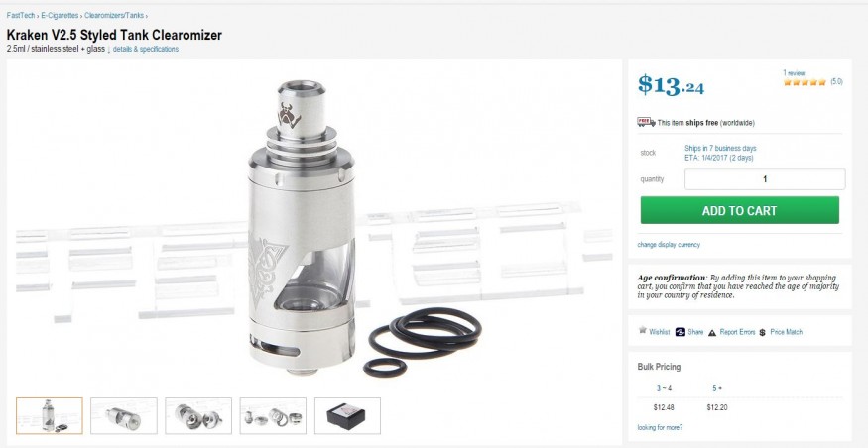This screenshot has height=448, width=868.
Task: Open Clearomizers/Tanks breadcrumb category
Action: point(114,16)
